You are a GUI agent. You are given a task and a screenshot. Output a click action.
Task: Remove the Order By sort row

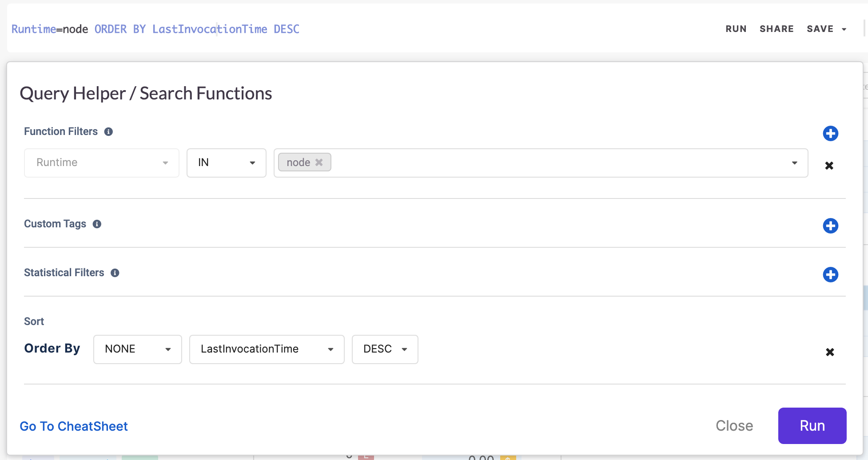829,352
